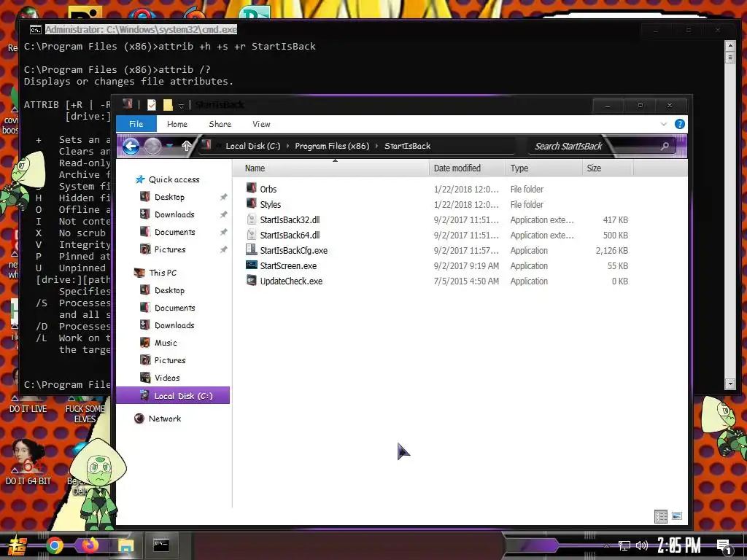Image resolution: width=747 pixels, height=560 pixels.
Task: Click the search magnifier icon
Action: tap(665, 146)
